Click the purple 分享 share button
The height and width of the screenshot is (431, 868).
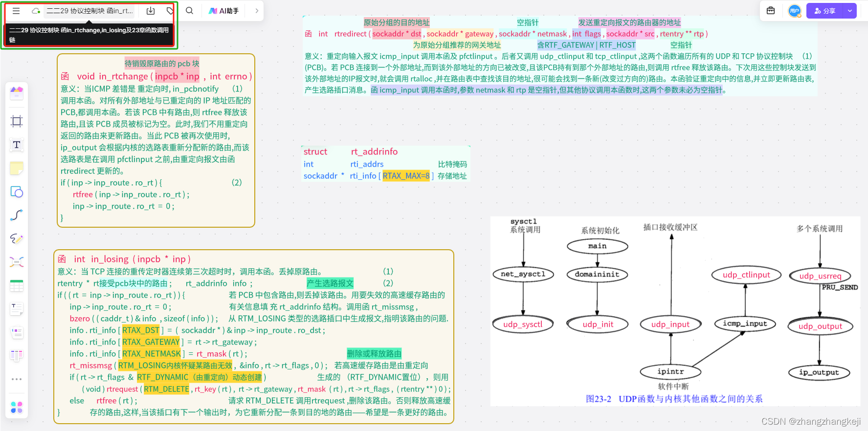click(825, 11)
